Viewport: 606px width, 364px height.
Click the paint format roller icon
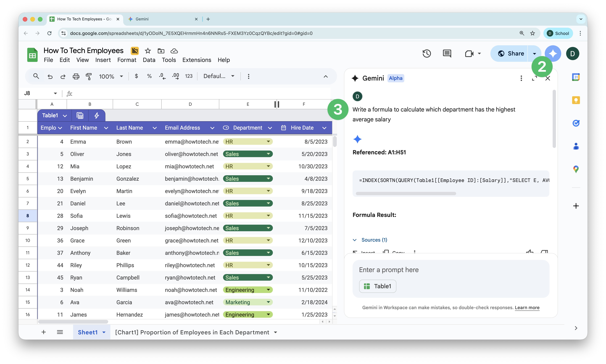[89, 76]
